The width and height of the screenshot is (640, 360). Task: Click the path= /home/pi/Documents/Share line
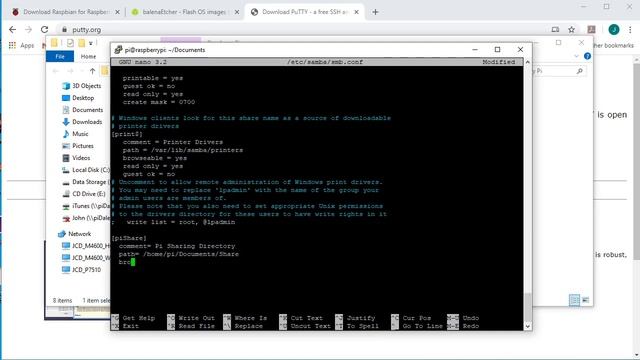pos(179,254)
